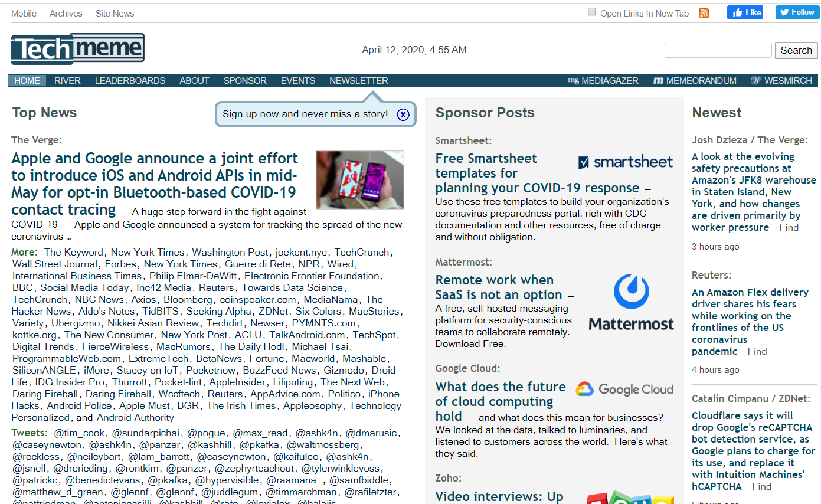821x504 pixels.
Task: Open the Mobile link
Action: pyautogui.click(x=24, y=13)
